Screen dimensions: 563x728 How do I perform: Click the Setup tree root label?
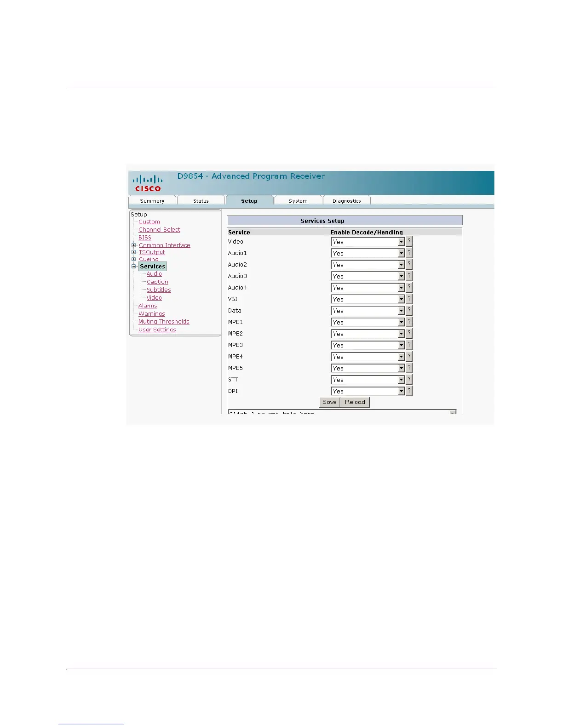click(139, 214)
